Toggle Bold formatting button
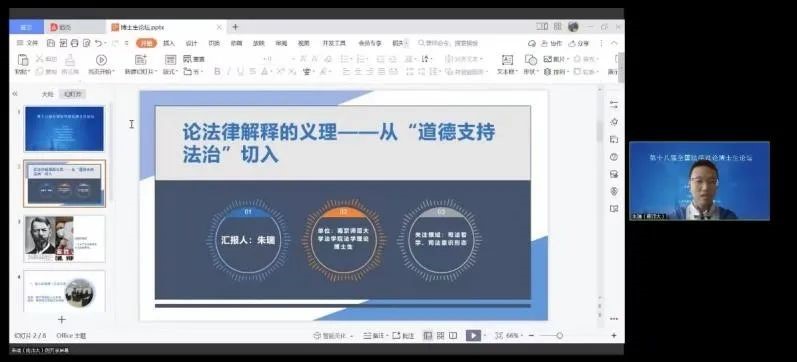The width and height of the screenshot is (797, 362). point(218,72)
